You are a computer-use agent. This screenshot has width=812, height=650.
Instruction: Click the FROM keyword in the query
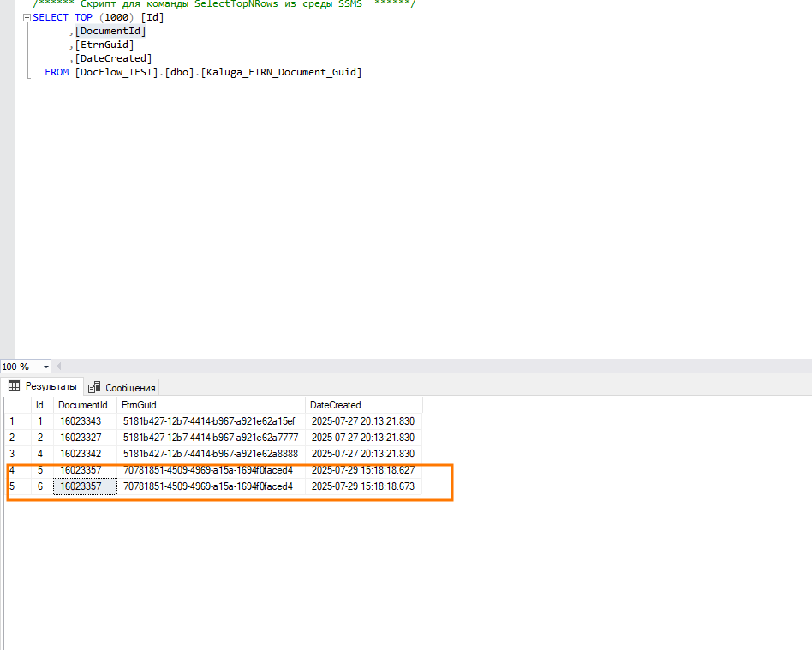(57, 72)
